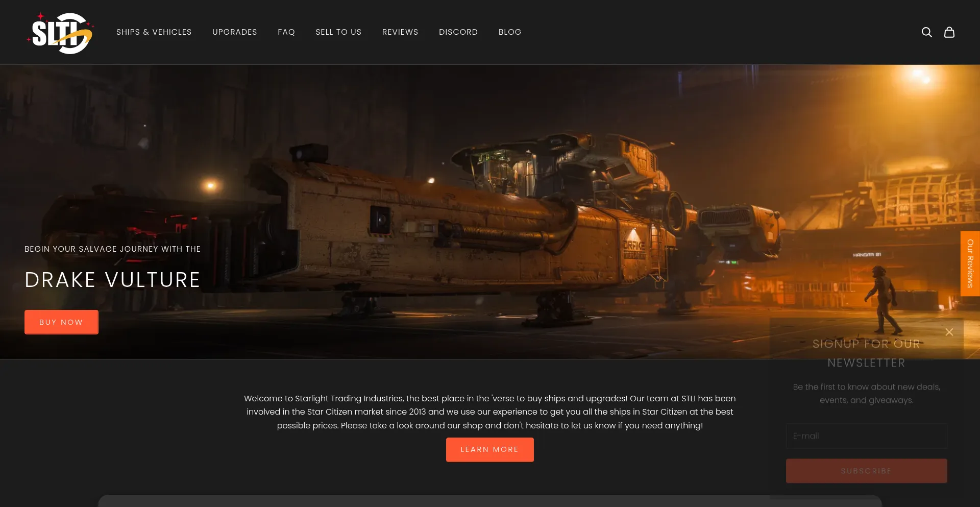Image resolution: width=980 pixels, height=507 pixels.
Task: Hit the Subscribe button
Action: tap(866, 471)
